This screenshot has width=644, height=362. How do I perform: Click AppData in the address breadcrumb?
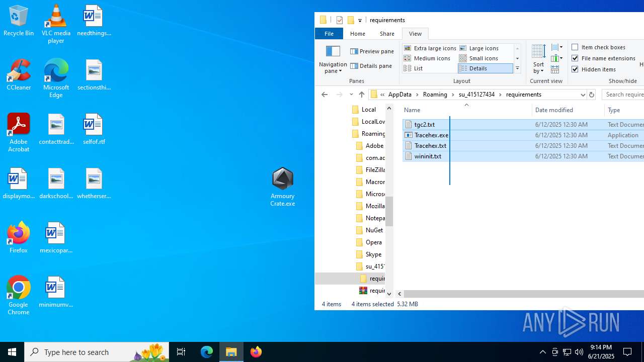(400, 95)
